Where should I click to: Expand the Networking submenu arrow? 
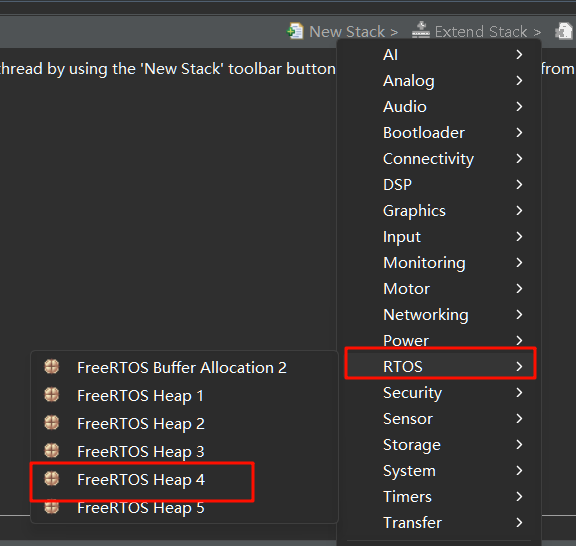pos(519,315)
